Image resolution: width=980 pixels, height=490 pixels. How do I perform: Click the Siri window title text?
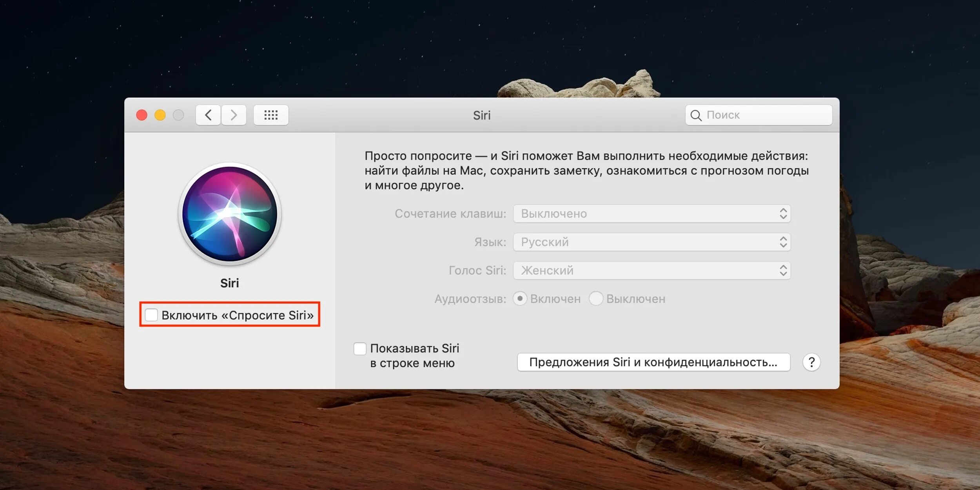coord(481,115)
